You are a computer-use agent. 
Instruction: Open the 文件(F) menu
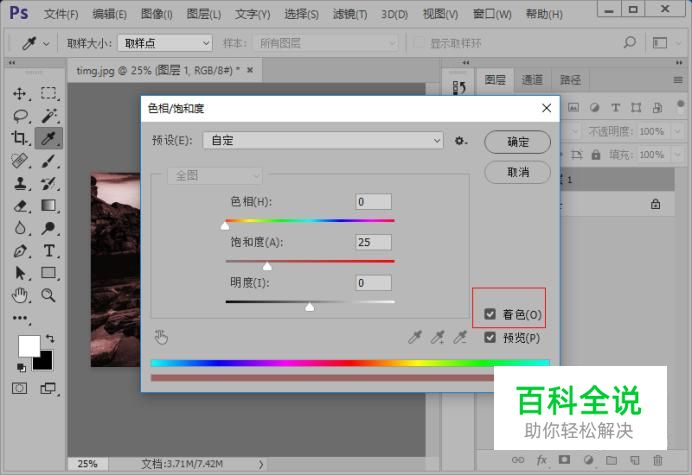click(x=61, y=14)
